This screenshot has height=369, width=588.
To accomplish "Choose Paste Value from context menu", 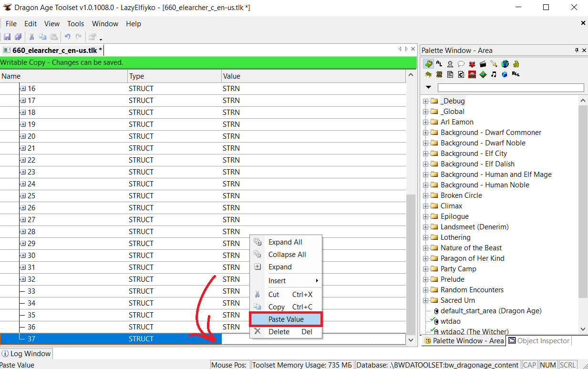I will 286,319.
